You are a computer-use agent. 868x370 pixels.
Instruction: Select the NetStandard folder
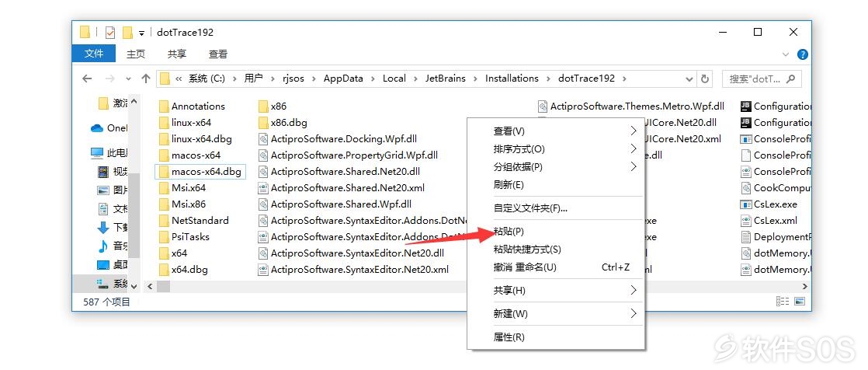tap(193, 221)
